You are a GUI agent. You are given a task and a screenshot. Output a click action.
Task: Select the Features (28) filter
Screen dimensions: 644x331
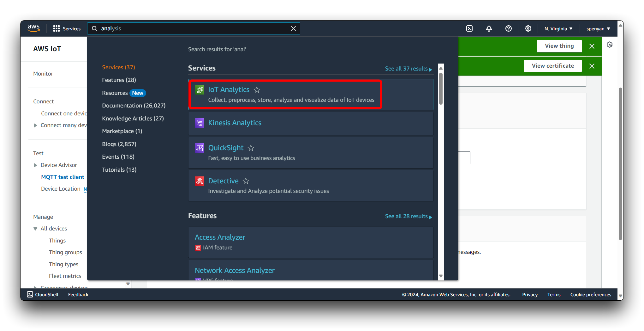coord(119,80)
